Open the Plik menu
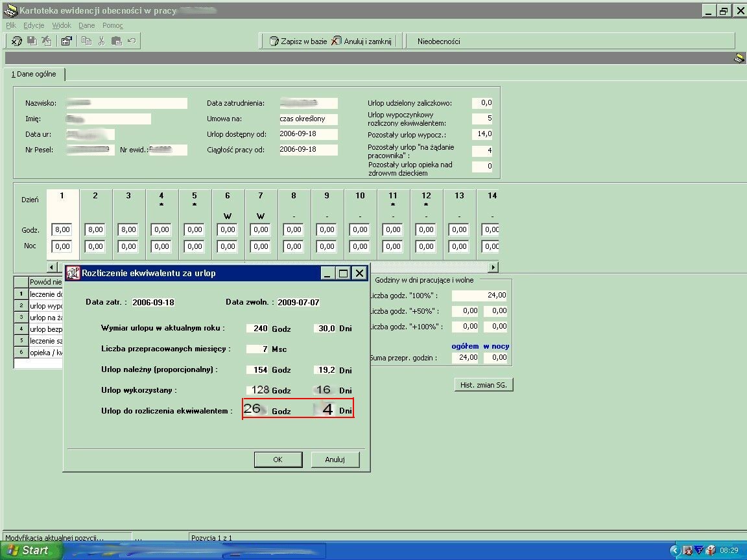Viewport: 747px width, 560px height. point(11,25)
